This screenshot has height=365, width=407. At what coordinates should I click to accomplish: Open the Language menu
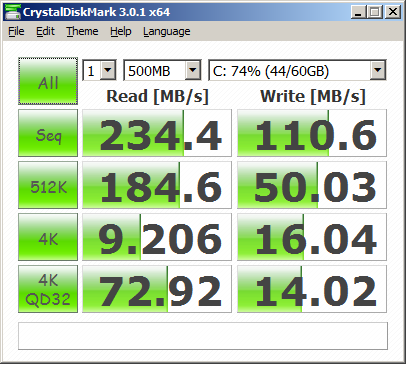coord(167,31)
